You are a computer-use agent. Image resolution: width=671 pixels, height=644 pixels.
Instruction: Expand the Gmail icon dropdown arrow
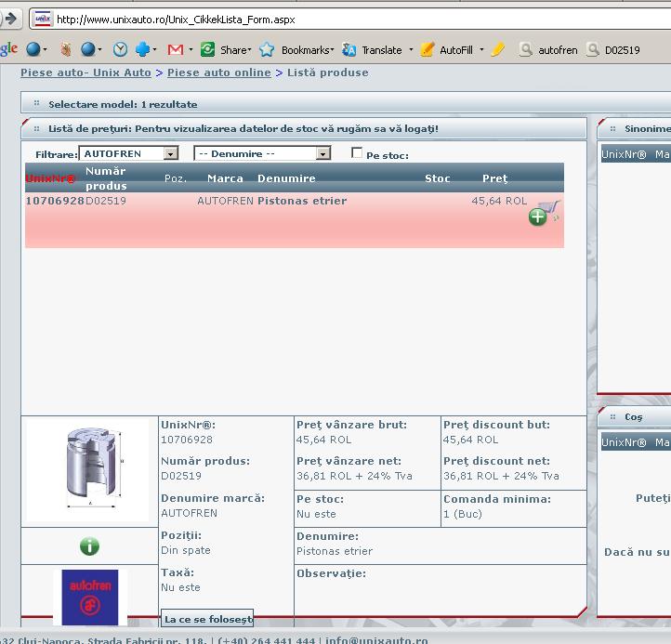[x=191, y=49]
